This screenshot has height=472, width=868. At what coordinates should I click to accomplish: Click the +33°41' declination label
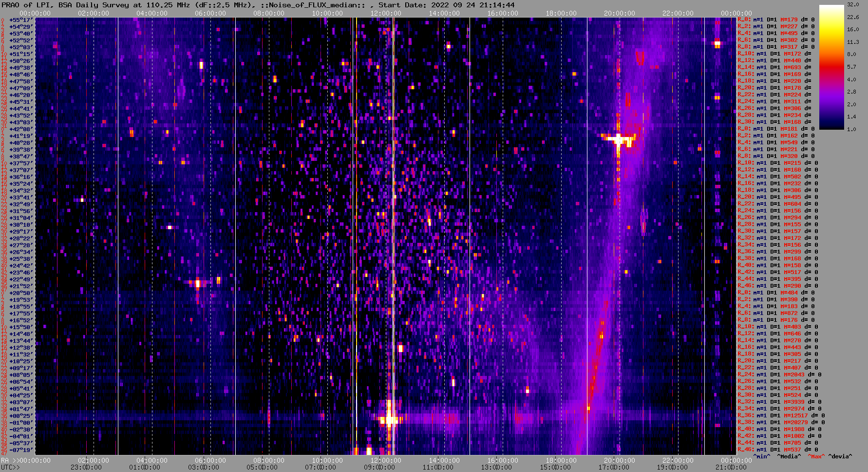point(20,197)
